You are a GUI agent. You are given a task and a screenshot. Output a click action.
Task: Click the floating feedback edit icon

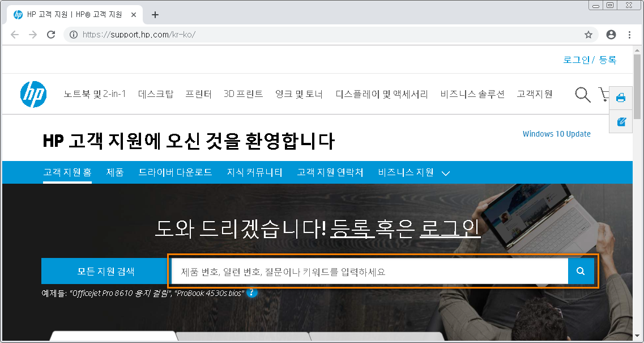click(621, 121)
